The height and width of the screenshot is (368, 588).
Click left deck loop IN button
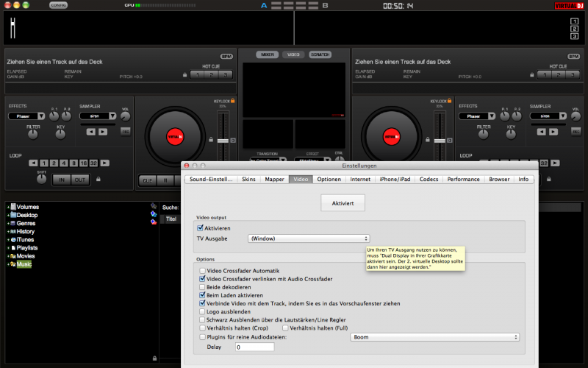pyautogui.click(x=62, y=180)
